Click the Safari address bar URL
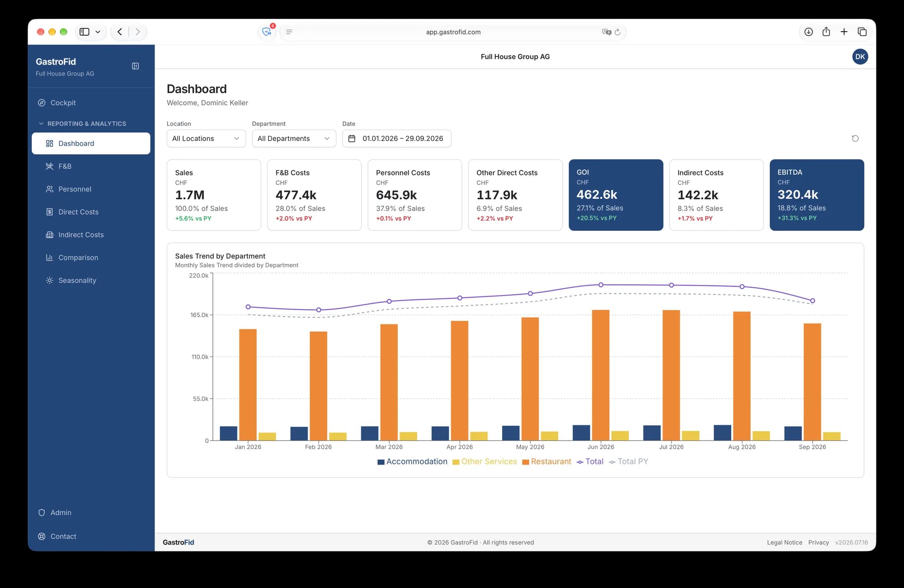Image resolution: width=904 pixels, height=588 pixels. point(453,32)
